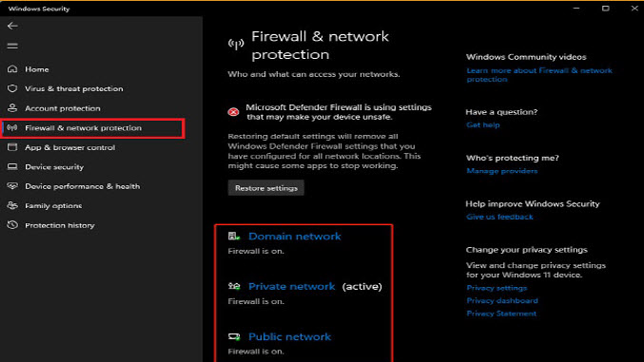Image resolution: width=644 pixels, height=362 pixels.
Task: Click the App & browser control window icon
Action: pos(12,147)
